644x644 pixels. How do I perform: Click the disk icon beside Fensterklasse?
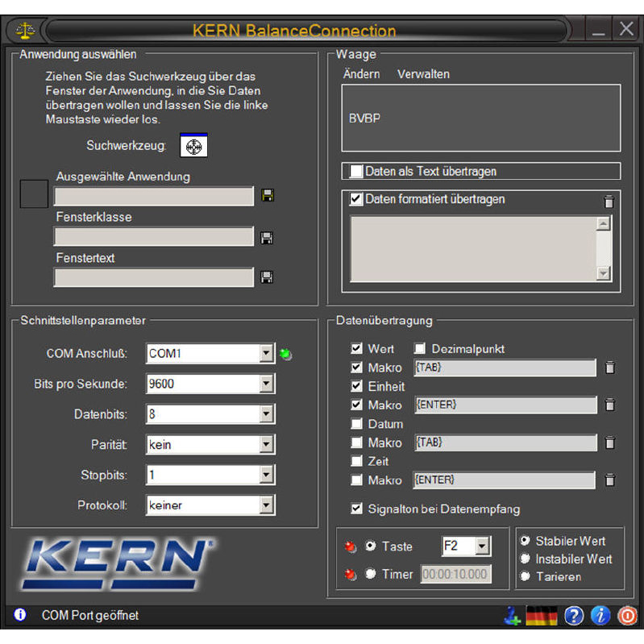point(267,238)
